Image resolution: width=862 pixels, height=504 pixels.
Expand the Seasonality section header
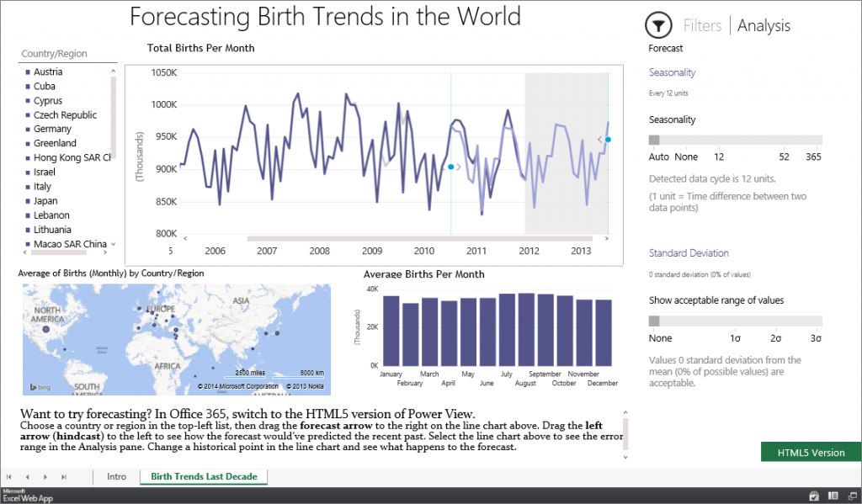672,72
